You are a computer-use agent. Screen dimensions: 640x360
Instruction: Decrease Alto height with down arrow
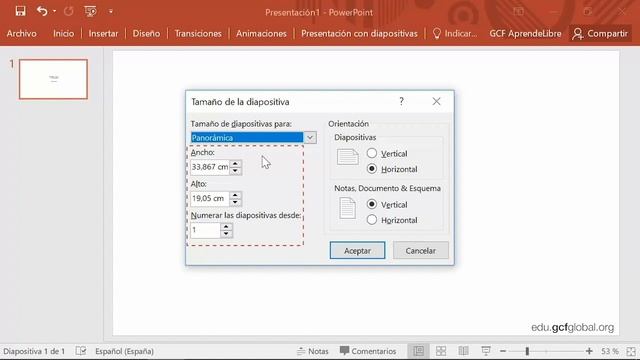coord(235,202)
